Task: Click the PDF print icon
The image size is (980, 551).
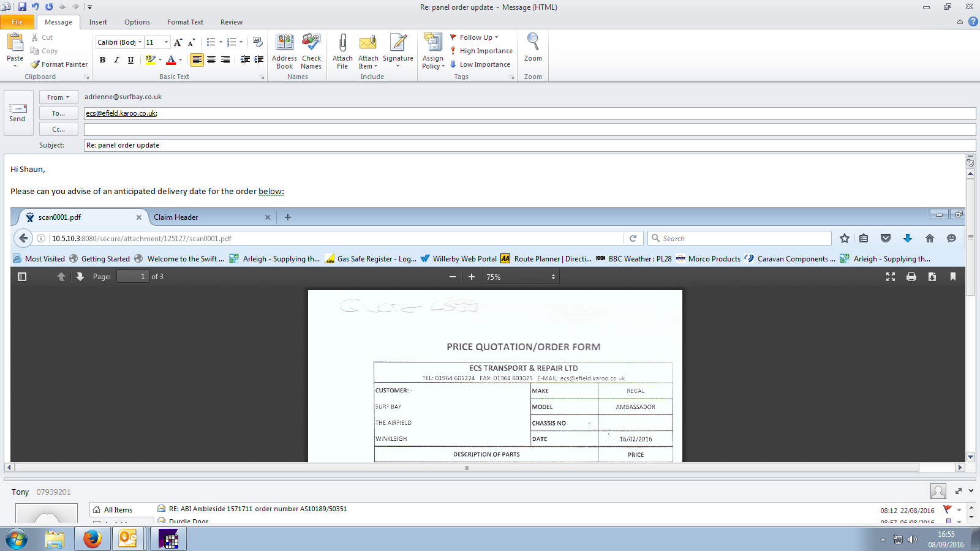Action: (x=911, y=277)
